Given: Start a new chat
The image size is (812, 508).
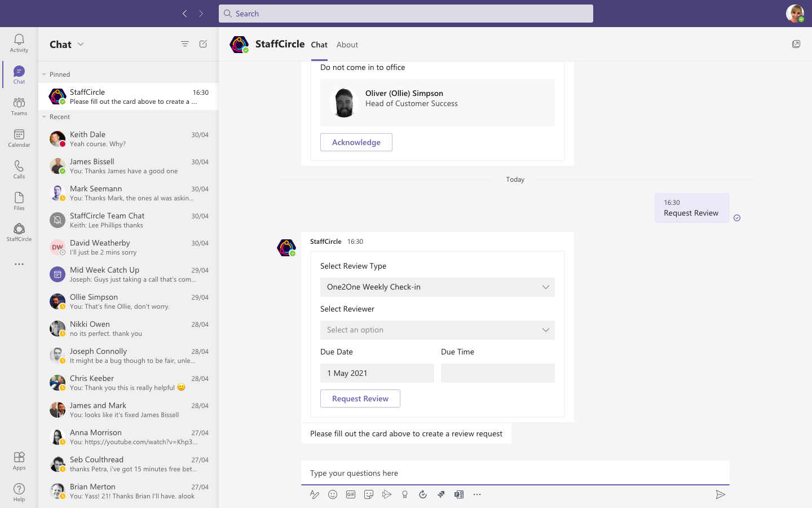Looking at the screenshot, I should click(203, 44).
